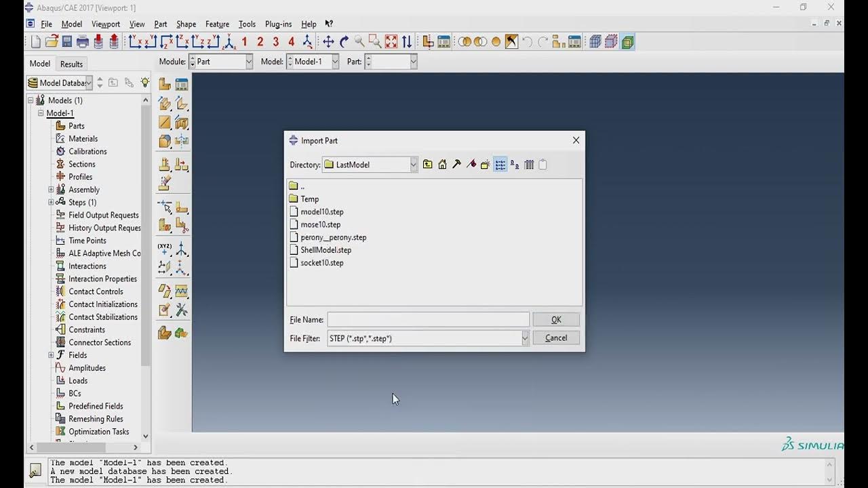Create a new directory in Import Part
868x488 pixels.
pos(486,165)
